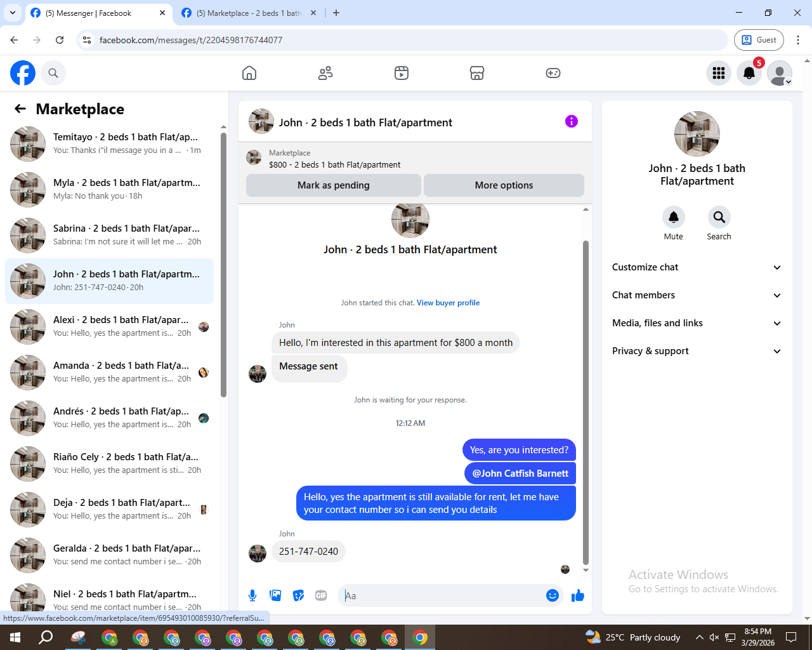Viewport: 812px width, 650px height.
Task: Open the conversation with Geralda
Action: [x=109, y=555]
